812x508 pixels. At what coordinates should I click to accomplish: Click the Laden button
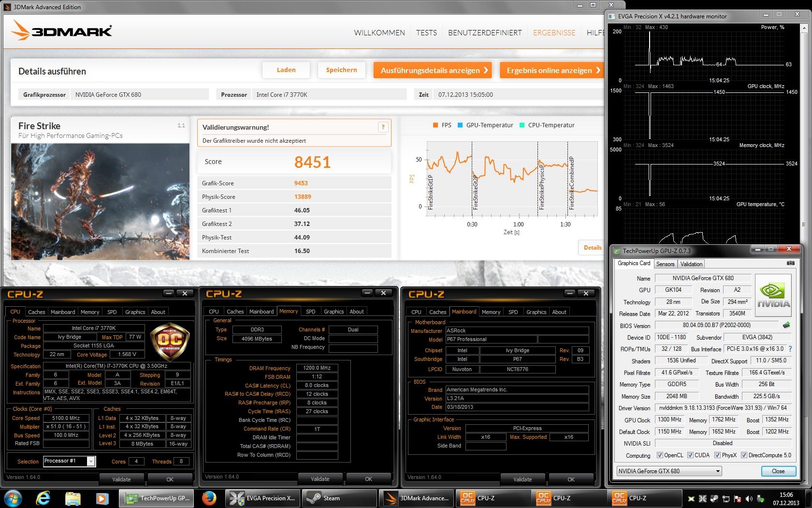286,70
